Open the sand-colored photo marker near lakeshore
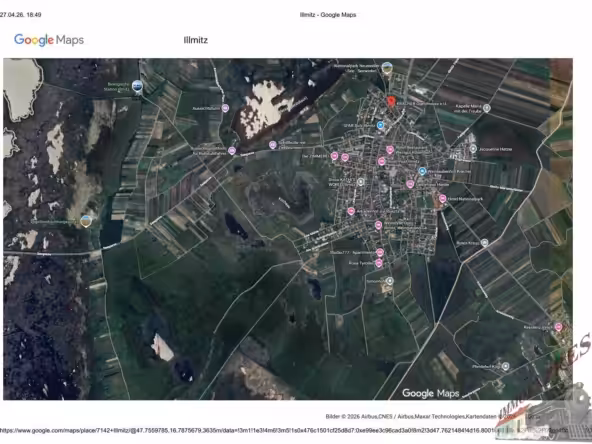Viewport: 592px width, 444px height. pos(86,221)
